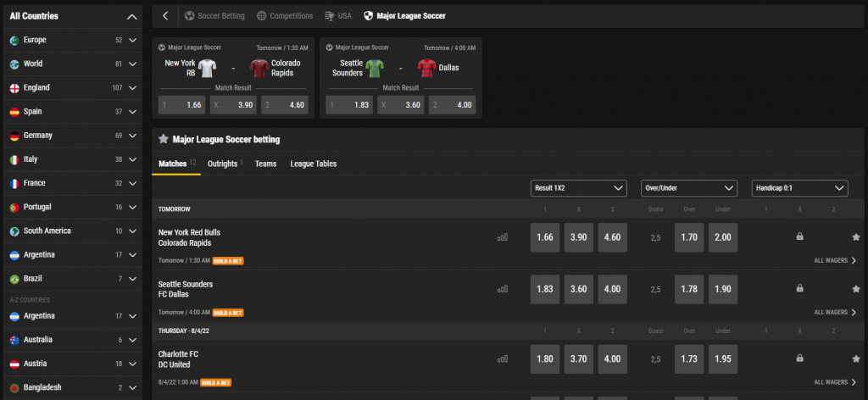Click the France flag icon
This screenshot has width=868, height=400.
14,183
